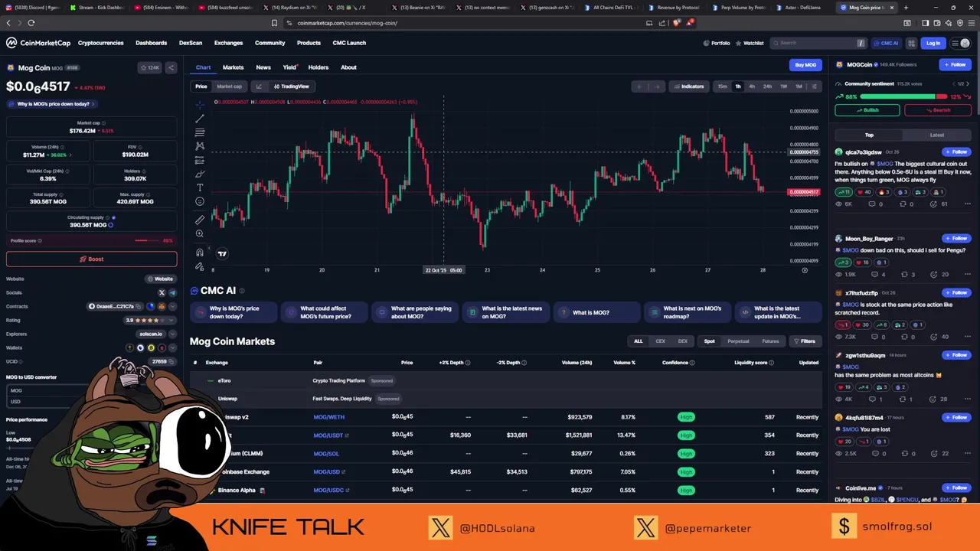Select the chart patterns drawing tool
This screenshot has height=551, width=980.
tap(200, 146)
